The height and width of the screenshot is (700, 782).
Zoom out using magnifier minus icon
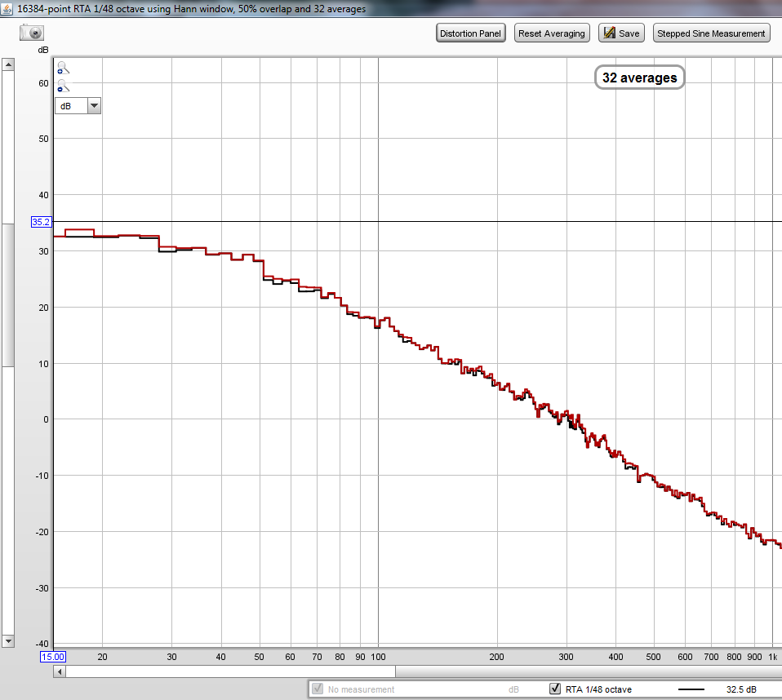pyautogui.click(x=63, y=86)
